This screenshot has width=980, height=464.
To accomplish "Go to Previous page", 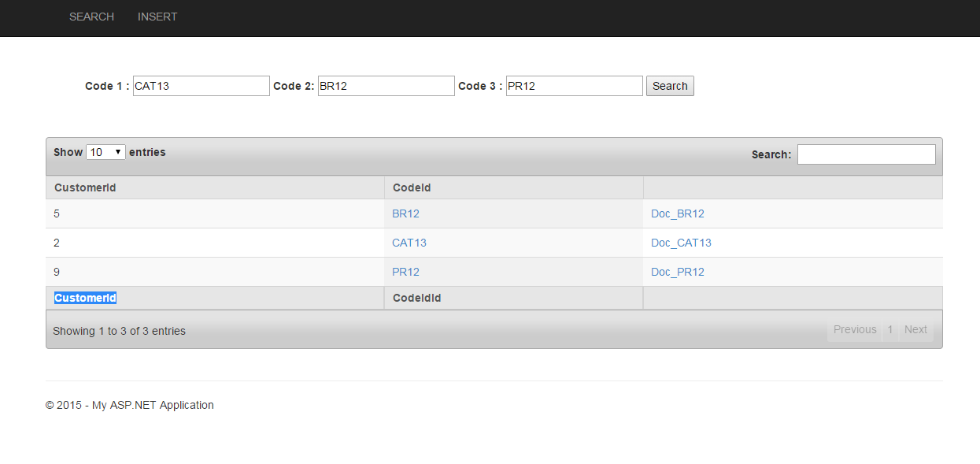I will (x=855, y=329).
